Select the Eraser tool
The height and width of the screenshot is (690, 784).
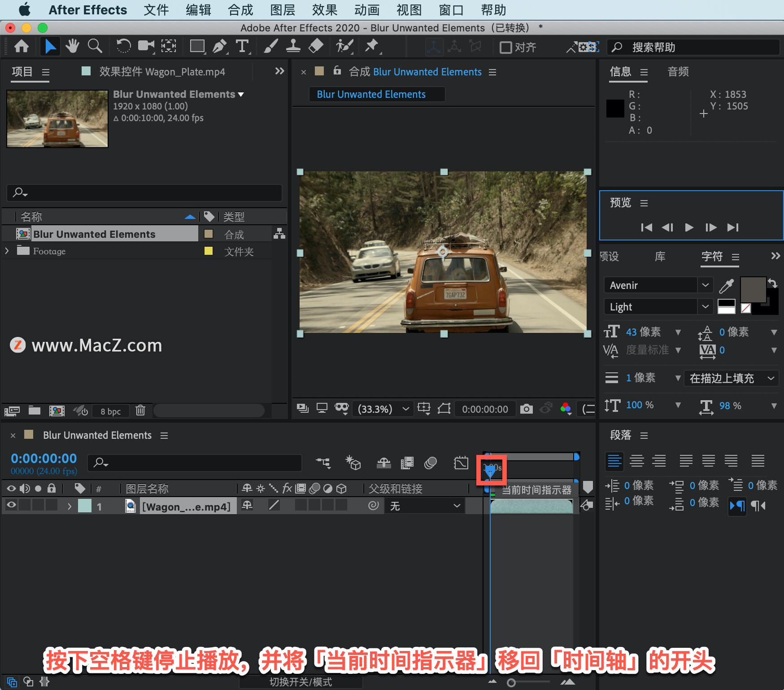point(316,46)
